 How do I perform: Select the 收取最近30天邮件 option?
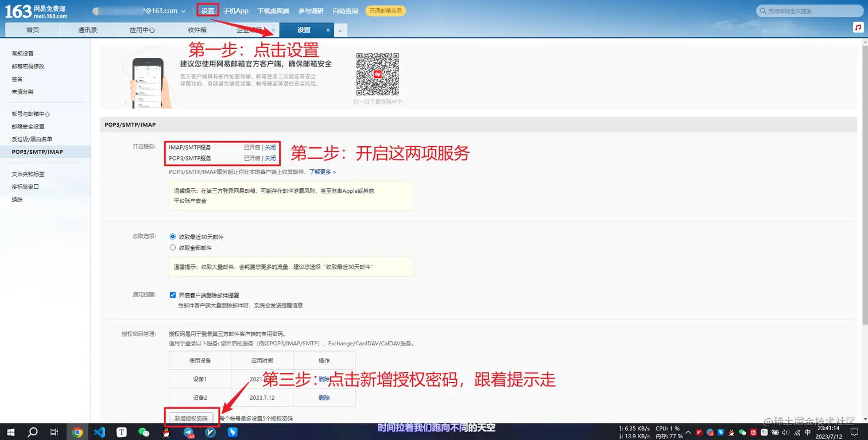tap(173, 236)
